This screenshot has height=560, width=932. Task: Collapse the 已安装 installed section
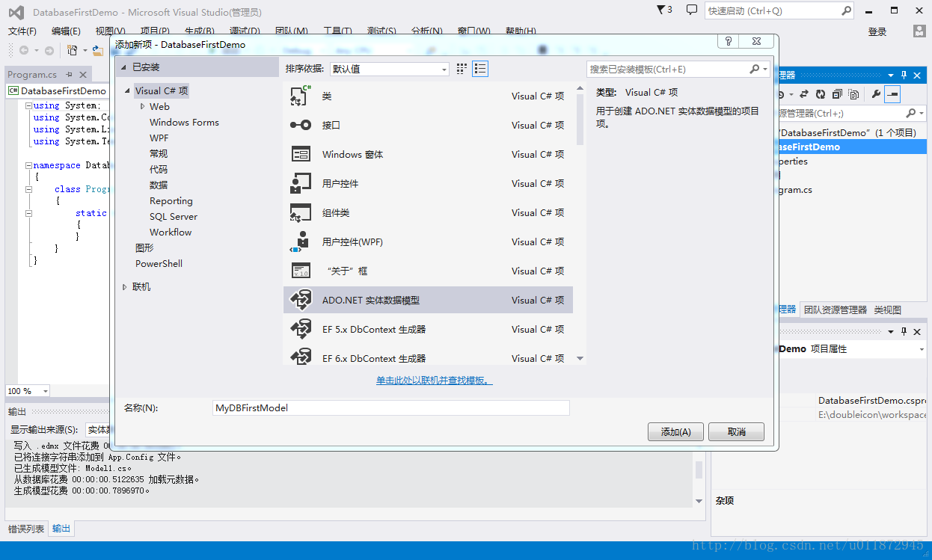click(124, 67)
